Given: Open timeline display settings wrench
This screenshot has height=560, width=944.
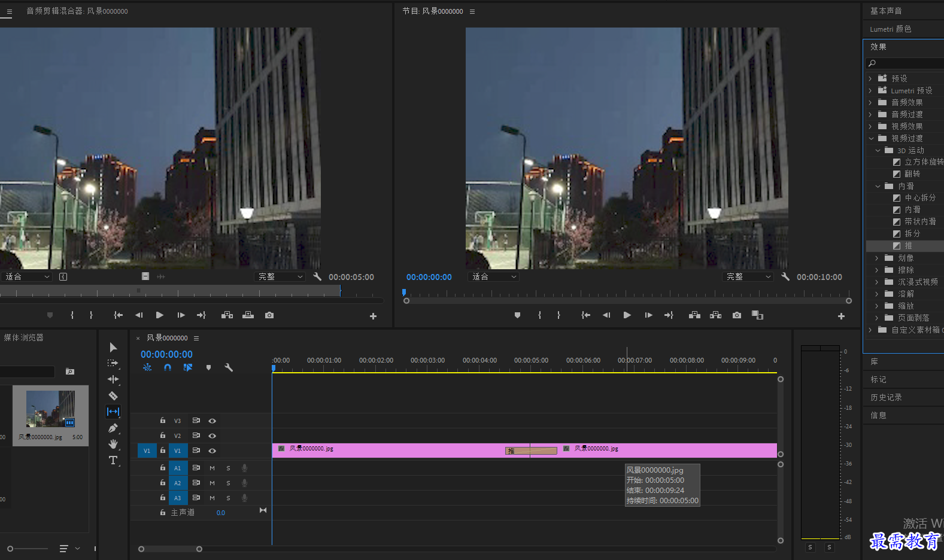Looking at the screenshot, I should coord(229,367).
